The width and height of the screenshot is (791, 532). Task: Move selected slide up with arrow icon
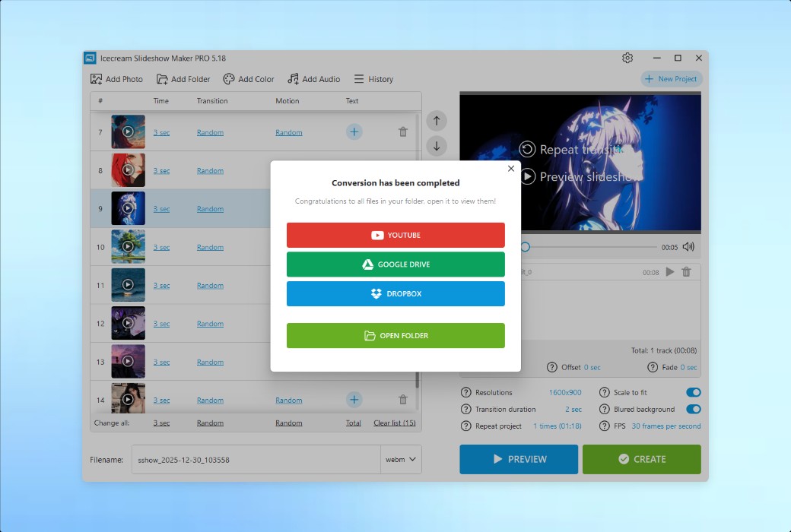(x=436, y=120)
